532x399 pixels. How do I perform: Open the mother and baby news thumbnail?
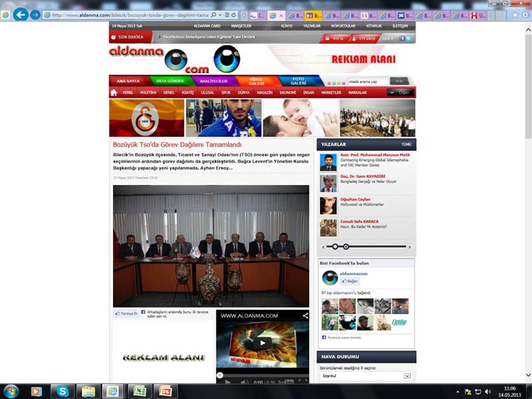(301, 118)
